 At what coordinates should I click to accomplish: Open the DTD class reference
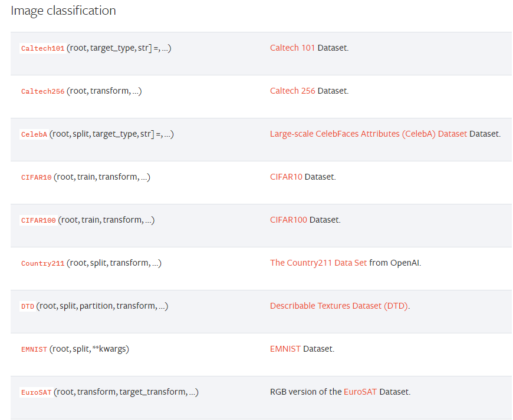tap(28, 306)
